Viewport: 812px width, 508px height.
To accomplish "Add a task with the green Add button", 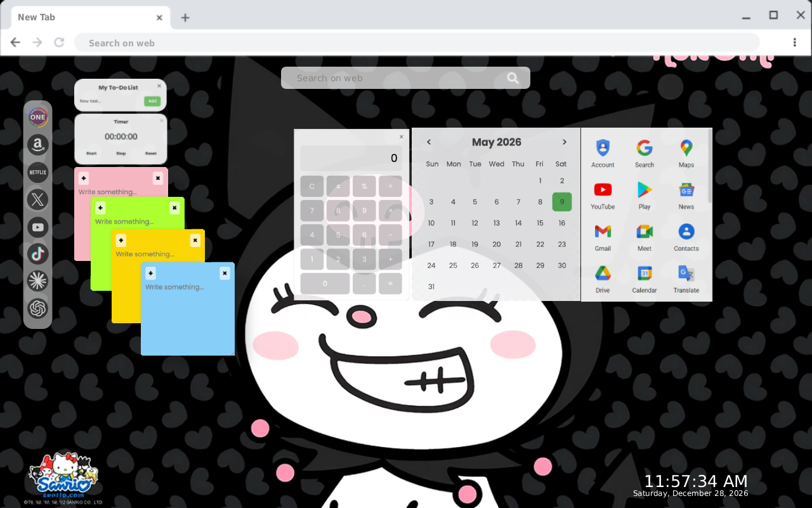I will [x=152, y=101].
